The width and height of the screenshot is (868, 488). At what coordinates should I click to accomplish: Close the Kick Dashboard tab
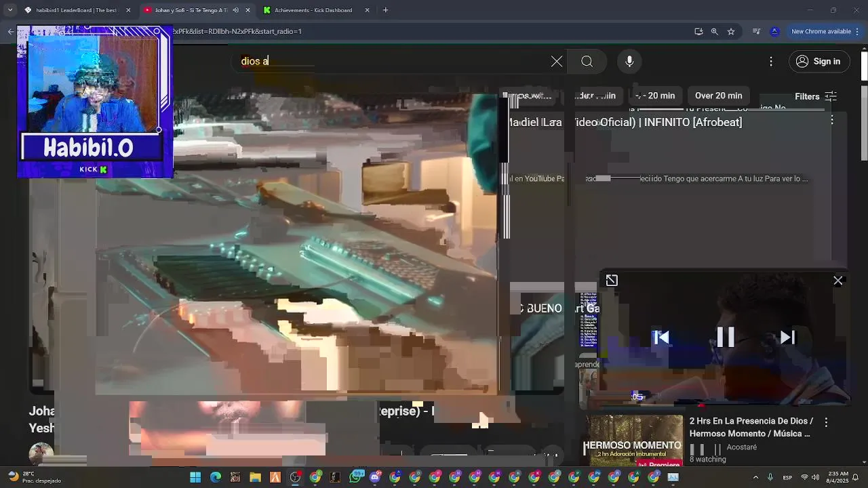367,10
